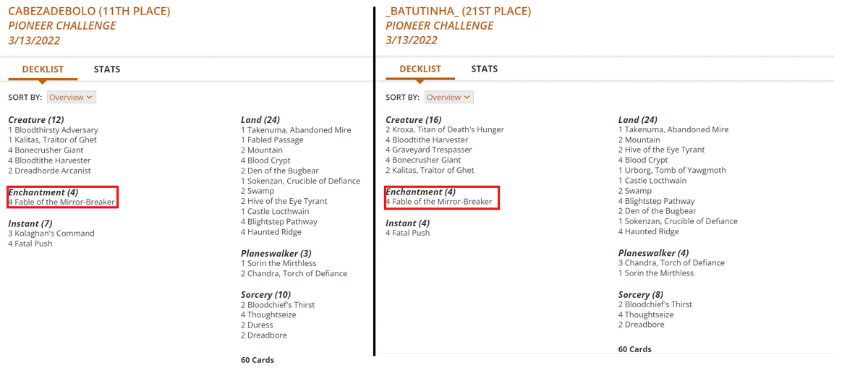This screenshot has height=381, width=868.
Task: Click Fable of the Mirror-Breaker in left deck
Action: pos(61,202)
